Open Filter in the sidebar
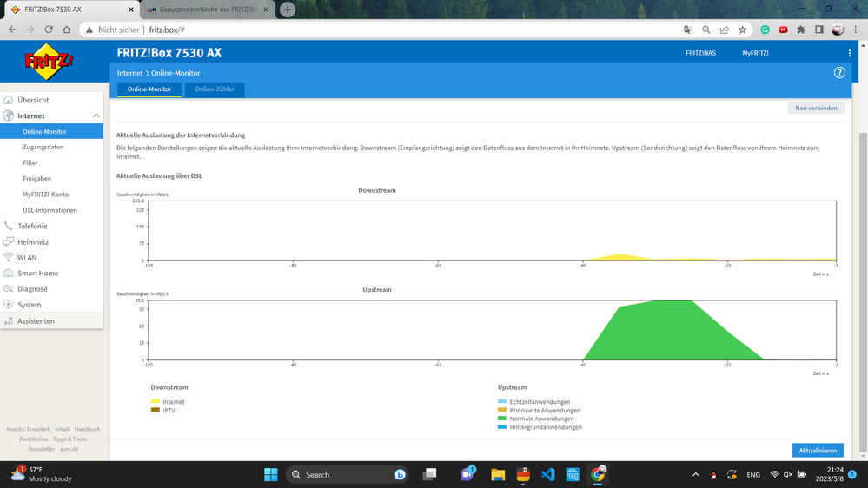The image size is (868, 488). (30, 162)
